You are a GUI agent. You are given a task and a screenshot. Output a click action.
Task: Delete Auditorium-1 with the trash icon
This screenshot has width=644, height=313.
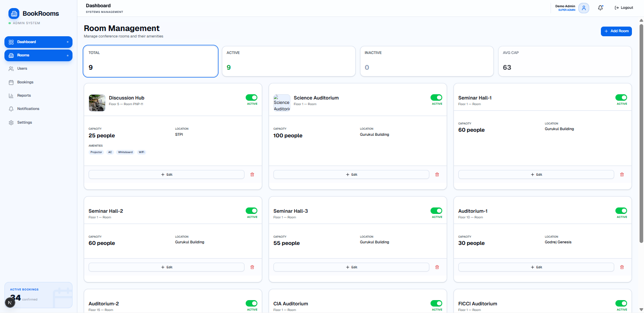coord(622,267)
